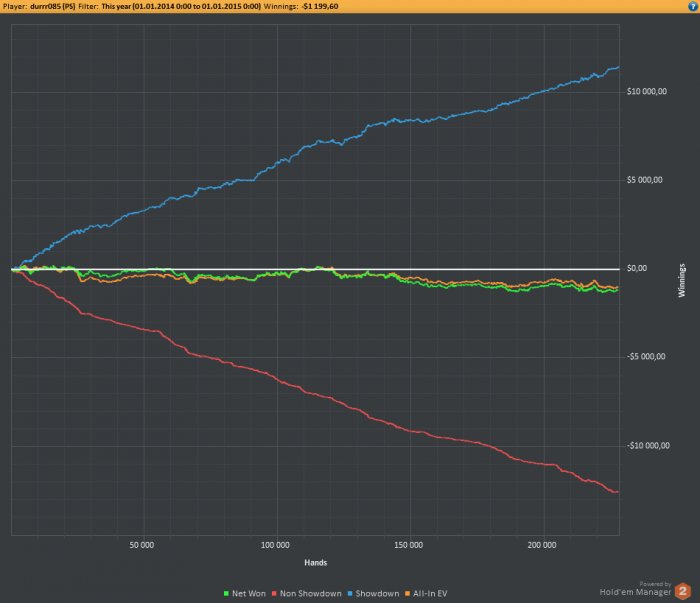700x603 pixels.
Task: Click the $10 000,00 y-axis label
Action: (x=647, y=91)
